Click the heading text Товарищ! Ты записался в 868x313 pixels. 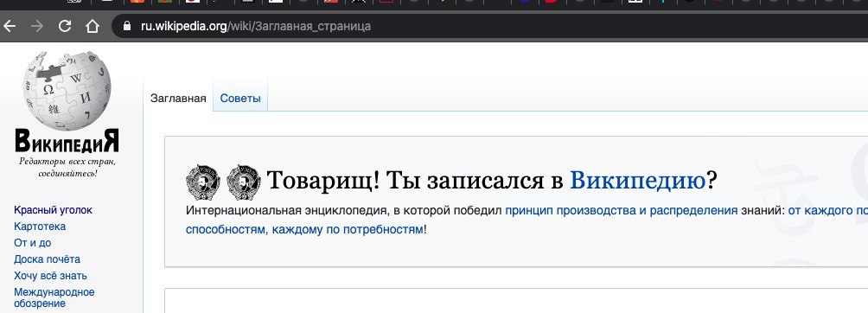click(x=415, y=181)
